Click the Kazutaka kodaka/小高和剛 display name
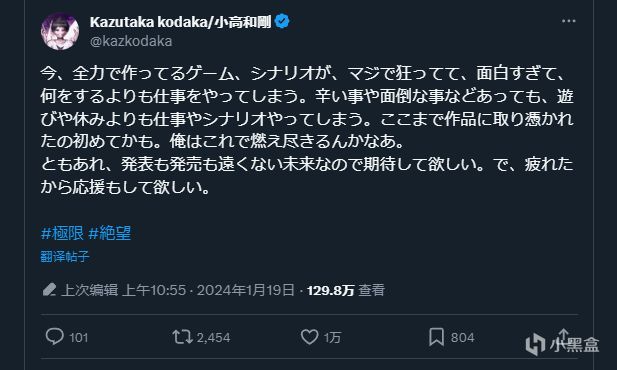617x370 pixels. (x=181, y=22)
